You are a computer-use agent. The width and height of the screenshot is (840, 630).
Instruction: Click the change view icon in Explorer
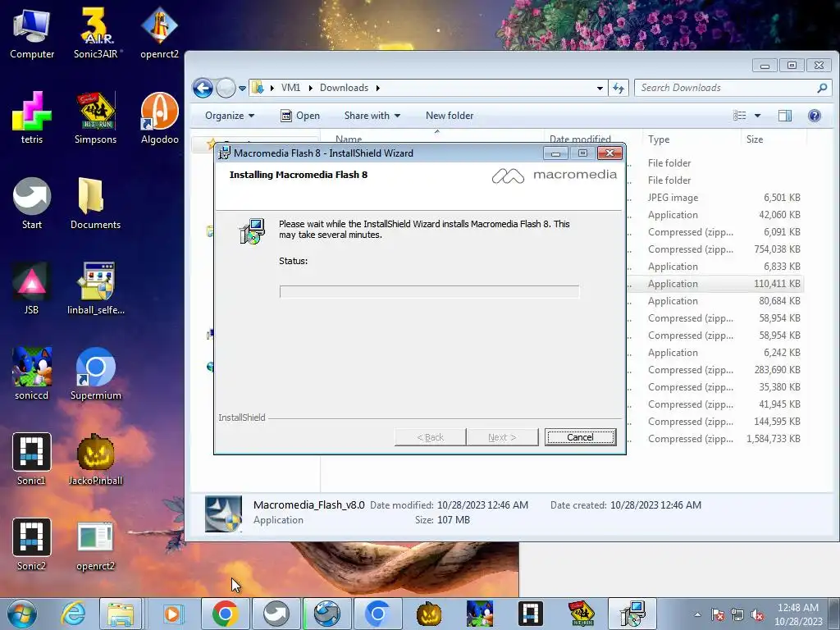tap(740, 116)
